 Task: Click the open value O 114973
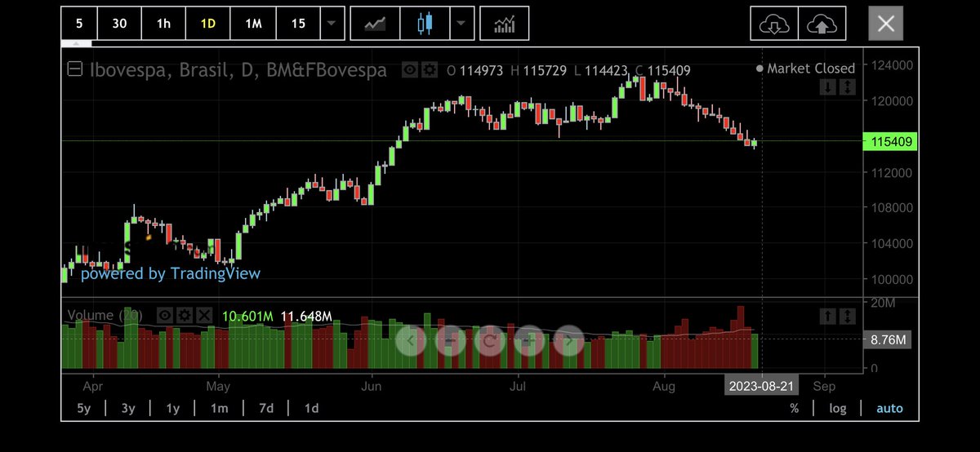tap(474, 71)
